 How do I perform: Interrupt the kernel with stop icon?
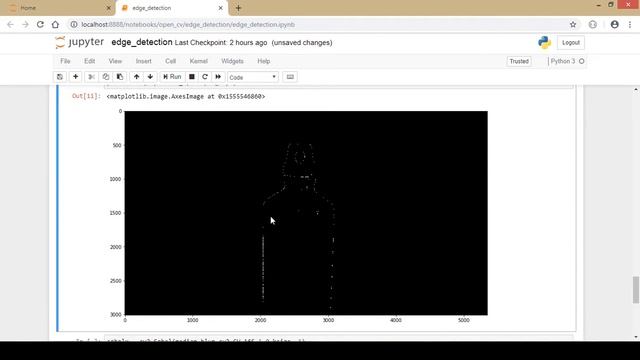pos(191,77)
